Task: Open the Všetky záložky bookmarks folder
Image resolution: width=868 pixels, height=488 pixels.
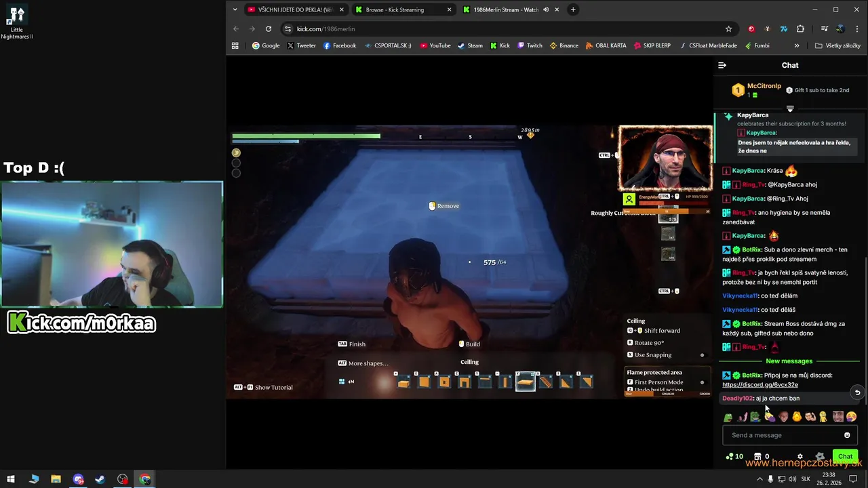Action: [x=837, y=45]
